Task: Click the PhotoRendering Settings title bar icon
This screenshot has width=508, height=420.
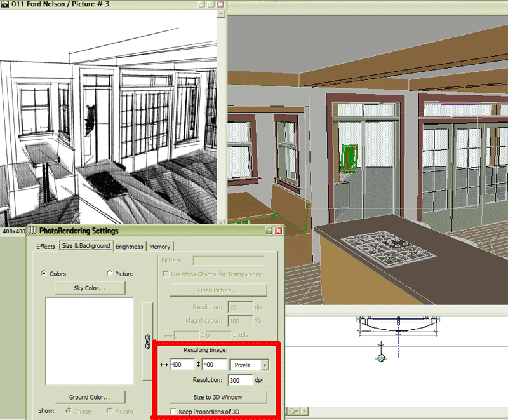Action: click(x=32, y=231)
